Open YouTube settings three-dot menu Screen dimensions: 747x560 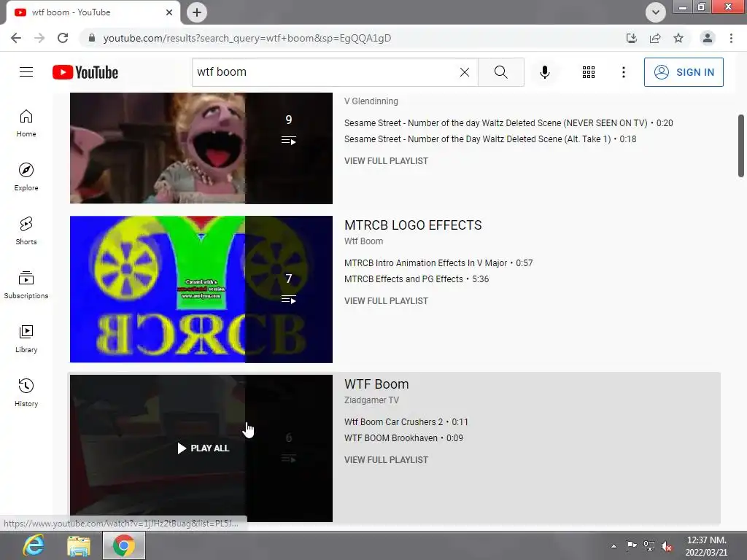tap(623, 72)
